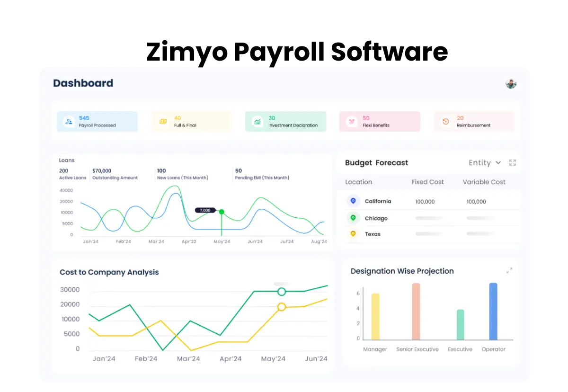This screenshot has width=568, height=392.
Task: Click the Operator axis label
Action: [x=494, y=349]
